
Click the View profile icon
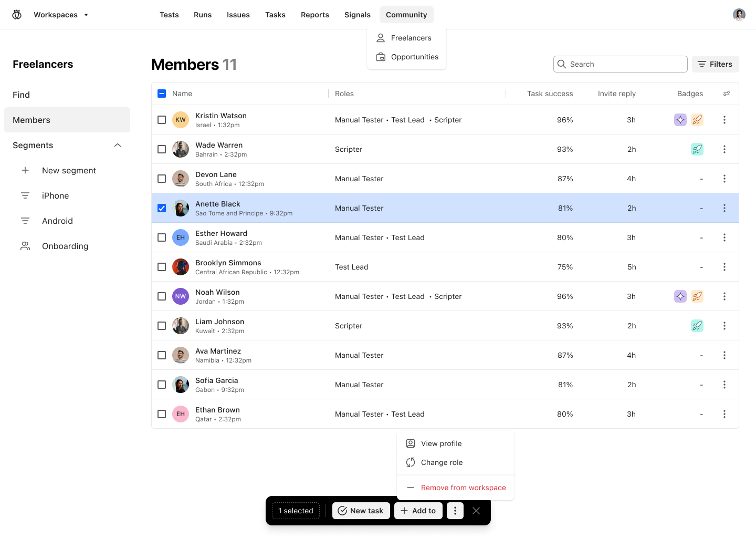pyautogui.click(x=410, y=443)
